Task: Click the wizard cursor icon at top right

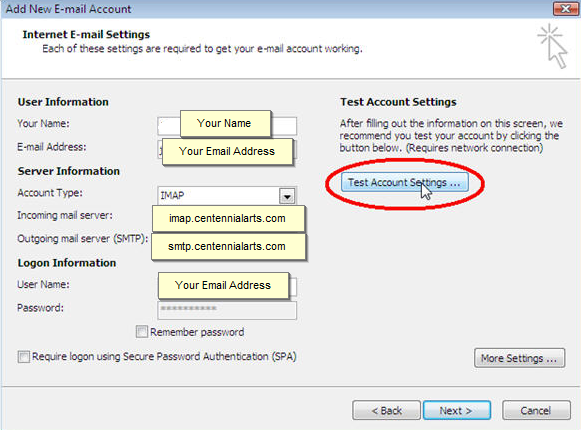Action: [x=552, y=46]
